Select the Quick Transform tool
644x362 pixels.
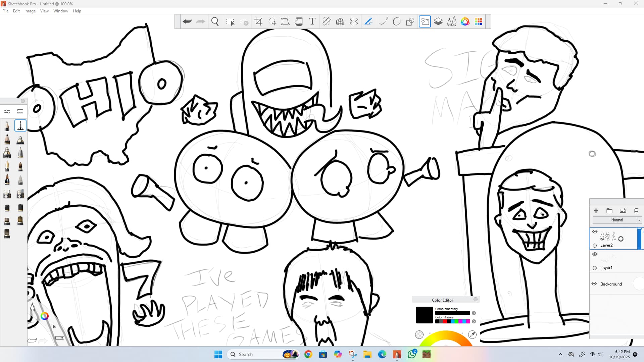(273, 22)
